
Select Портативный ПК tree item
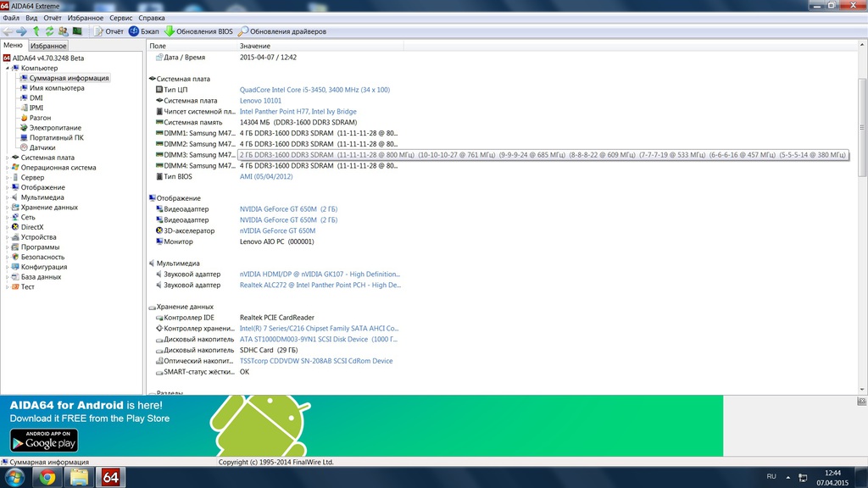(57, 138)
